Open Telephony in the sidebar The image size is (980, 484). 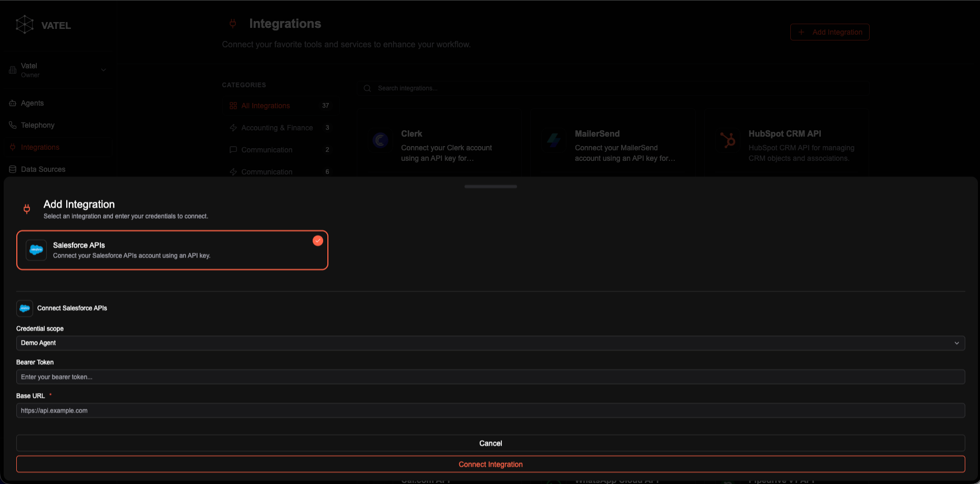[x=58, y=125]
